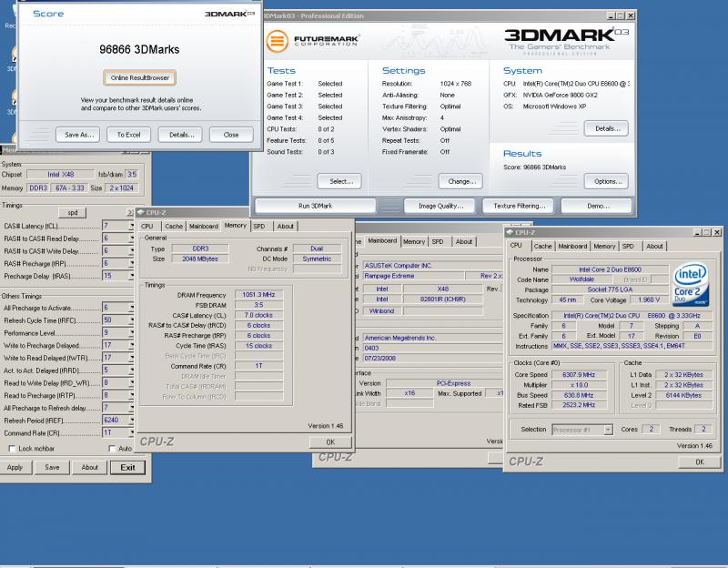Click the Level 2 6144 KBytes cache value
The width and height of the screenshot is (728, 568).
(683, 395)
